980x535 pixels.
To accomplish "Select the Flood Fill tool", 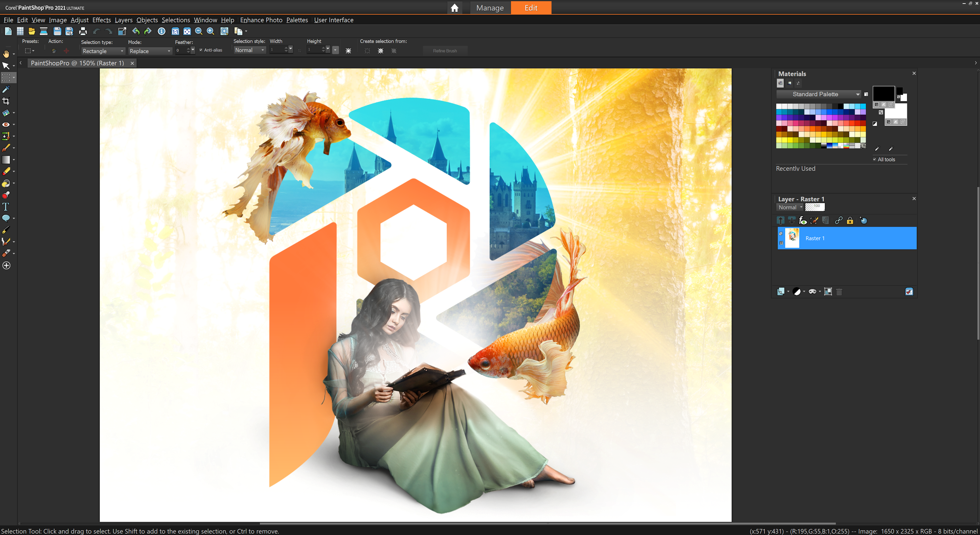I will (x=7, y=184).
